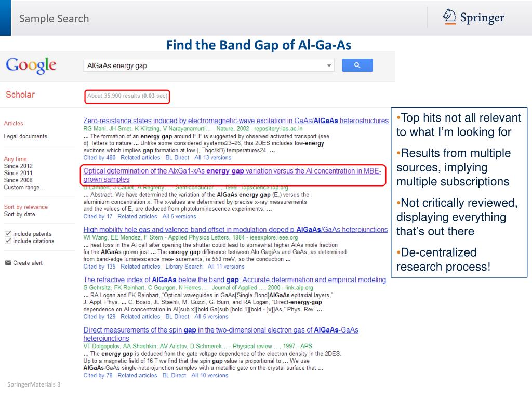Click the Springer horse logo

point(450,17)
